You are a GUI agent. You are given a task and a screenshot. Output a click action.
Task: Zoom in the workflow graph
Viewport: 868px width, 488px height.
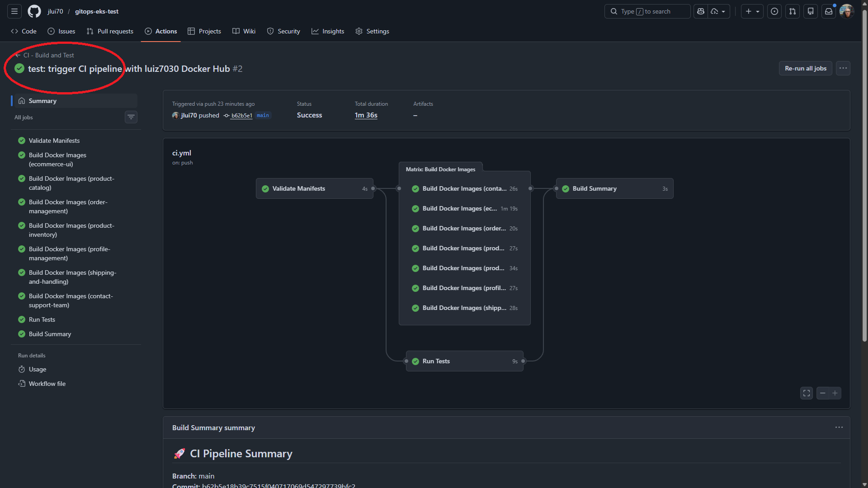click(x=835, y=393)
